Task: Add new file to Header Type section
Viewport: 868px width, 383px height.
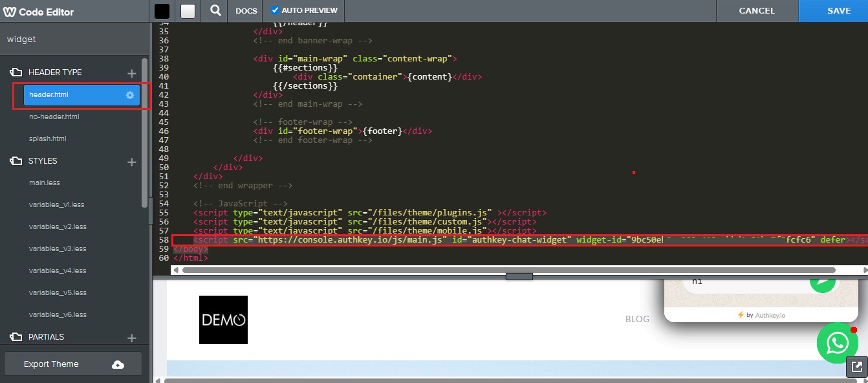Action: coord(132,73)
